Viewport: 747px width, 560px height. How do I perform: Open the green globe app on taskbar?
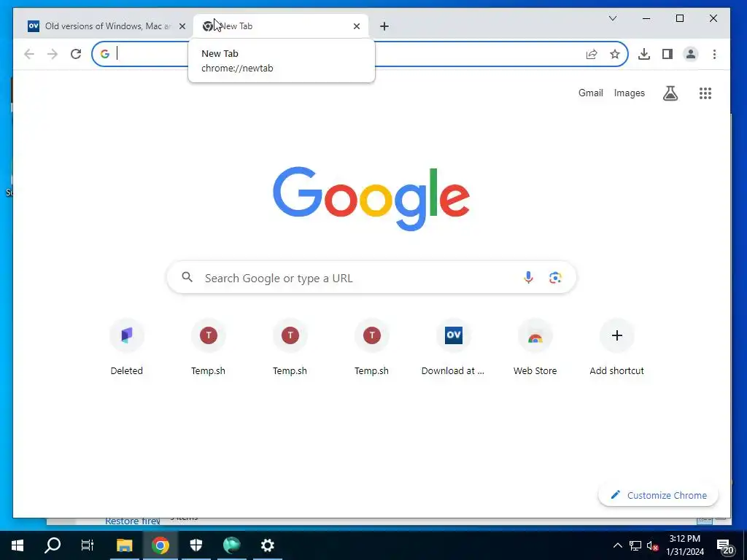tap(231, 545)
